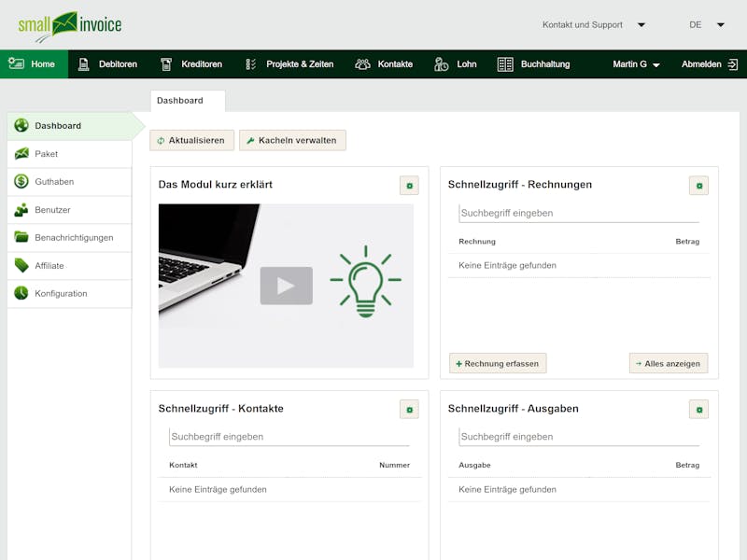Open Konfiguration from the sidebar
747x560 pixels.
coord(61,294)
